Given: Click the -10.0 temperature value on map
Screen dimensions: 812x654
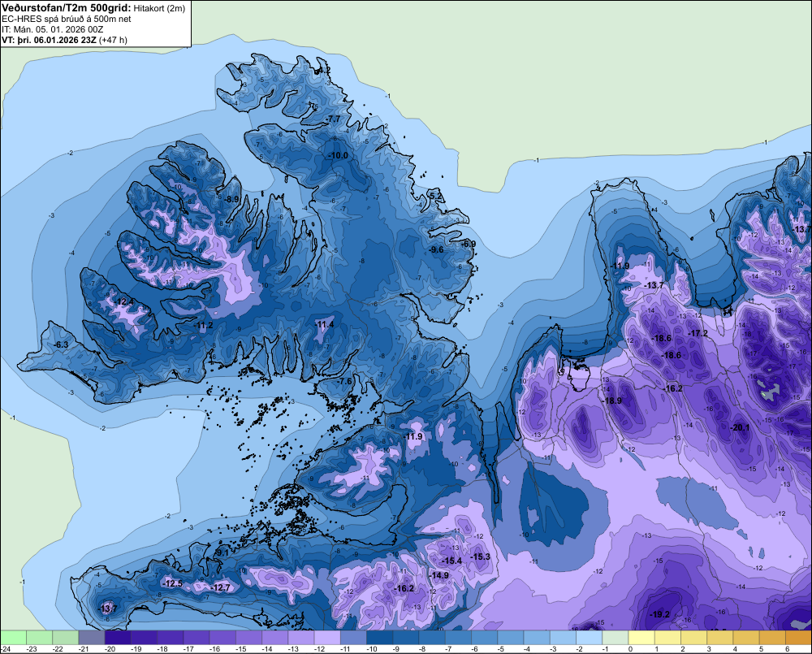Looking at the screenshot, I should (x=338, y=155).
